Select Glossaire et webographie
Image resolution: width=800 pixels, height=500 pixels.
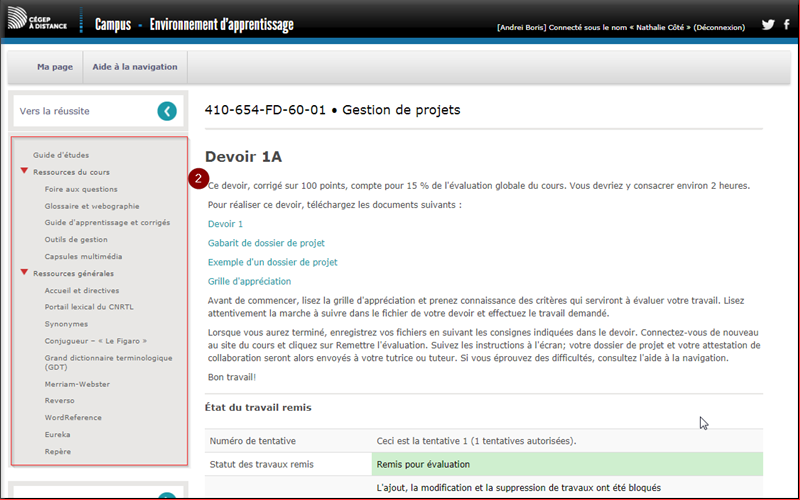click(x=92, y=206)
